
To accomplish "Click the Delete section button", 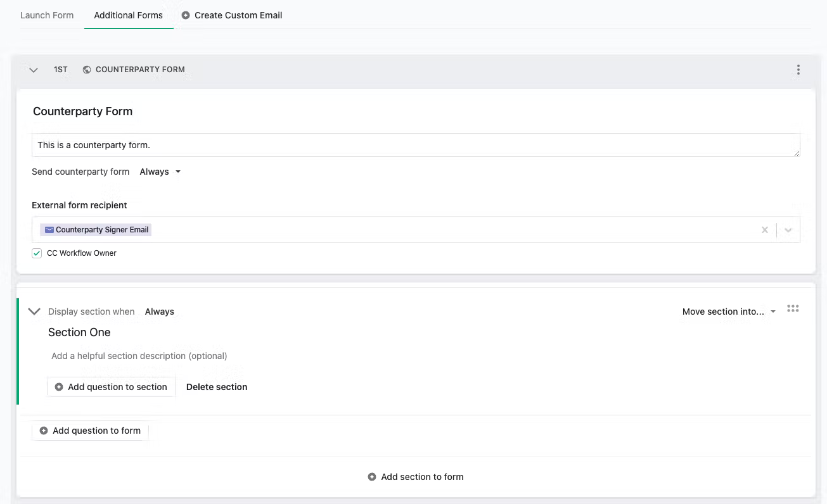I will tap(217, 387).
